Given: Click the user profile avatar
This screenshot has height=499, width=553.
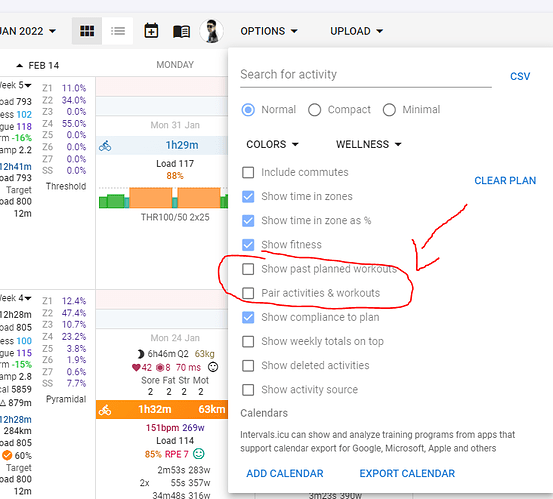Looking at the screenshot, I should 212,31.
